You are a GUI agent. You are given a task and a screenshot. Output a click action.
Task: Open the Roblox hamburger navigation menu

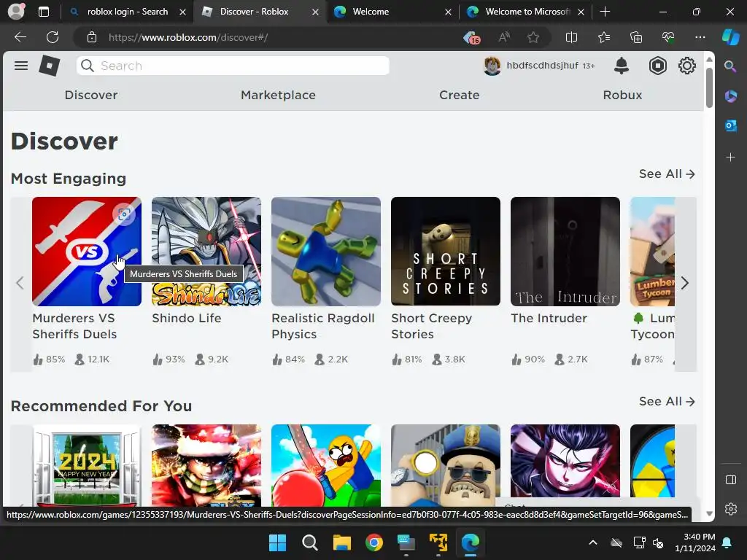(21, 66)
